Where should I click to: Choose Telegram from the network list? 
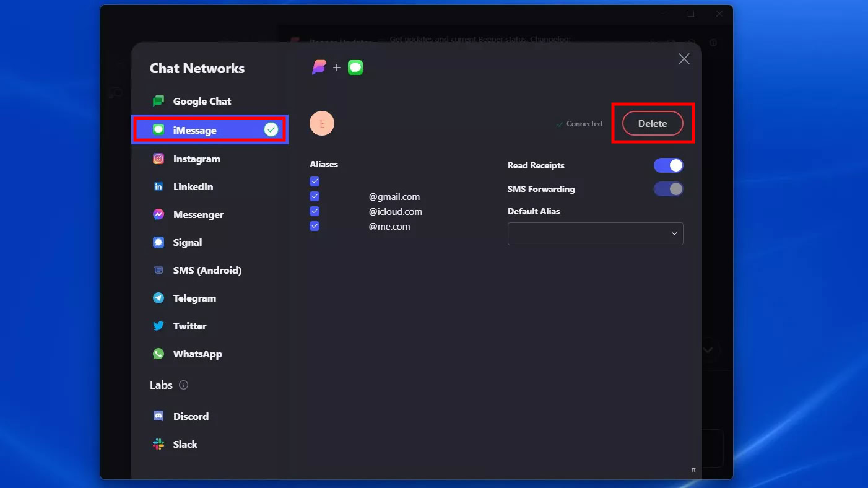click(209, 298)
